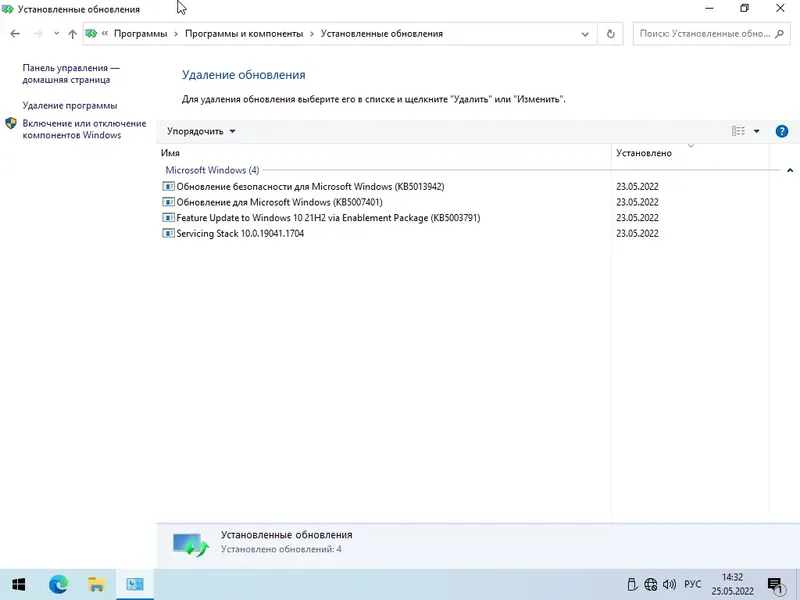Go back with the Back arrow
Viewport: 800px width, 600px height.
point(15,34)
